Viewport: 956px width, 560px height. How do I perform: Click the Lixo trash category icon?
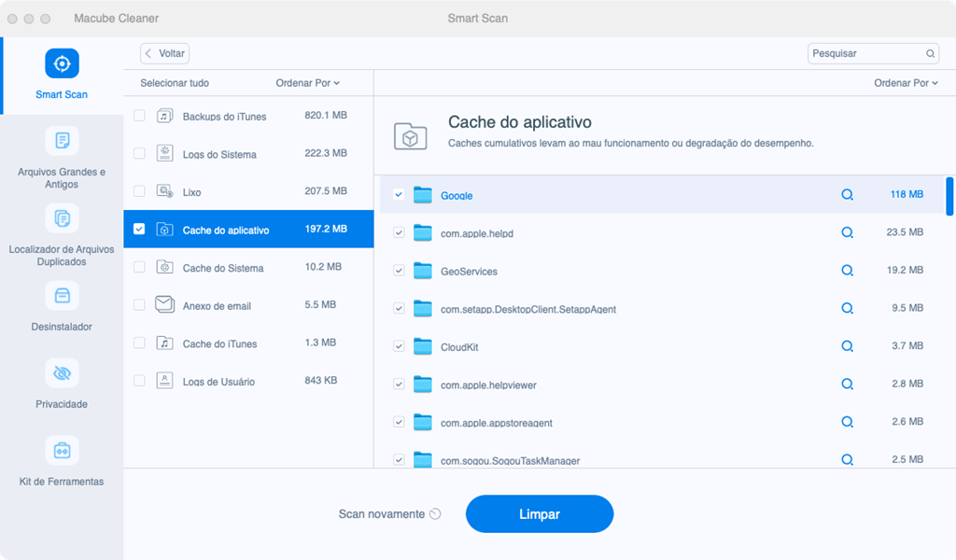[164, 191]
